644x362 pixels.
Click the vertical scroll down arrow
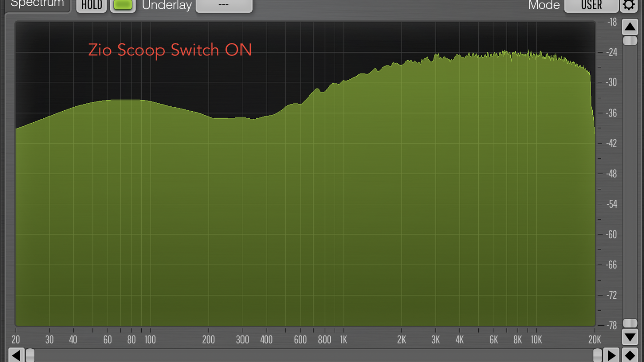coord(630,336)
